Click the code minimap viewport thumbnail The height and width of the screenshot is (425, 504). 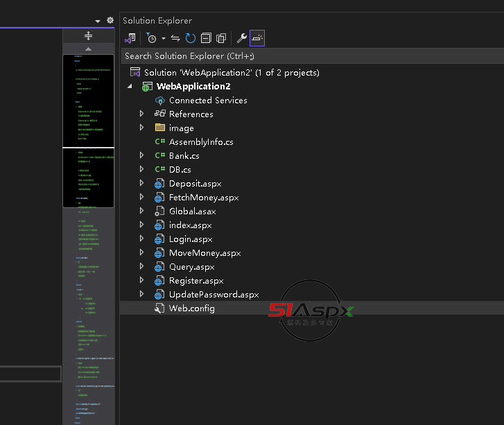pos(89,131)
